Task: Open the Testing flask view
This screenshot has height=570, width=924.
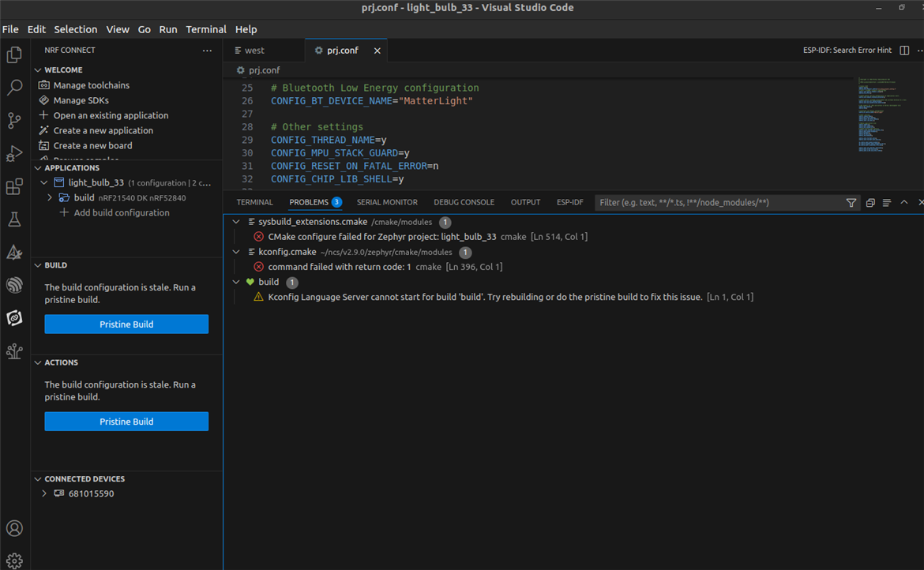Action: click(14, 219)
